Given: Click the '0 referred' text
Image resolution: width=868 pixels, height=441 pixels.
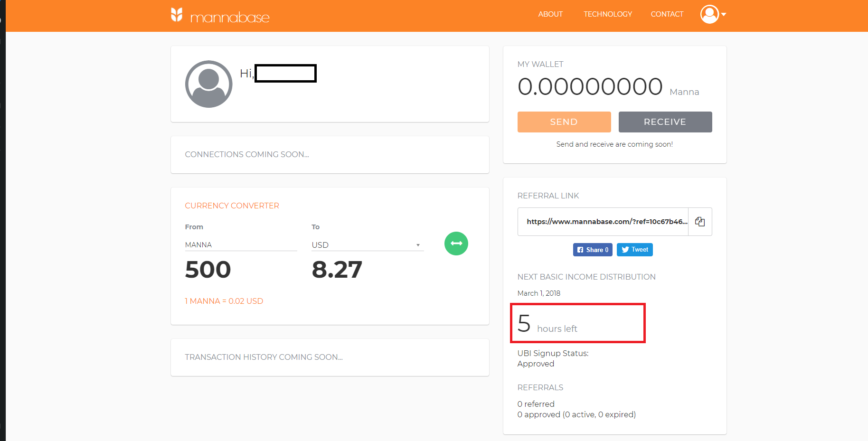Looking at the screenshot, I should point(536,404).
